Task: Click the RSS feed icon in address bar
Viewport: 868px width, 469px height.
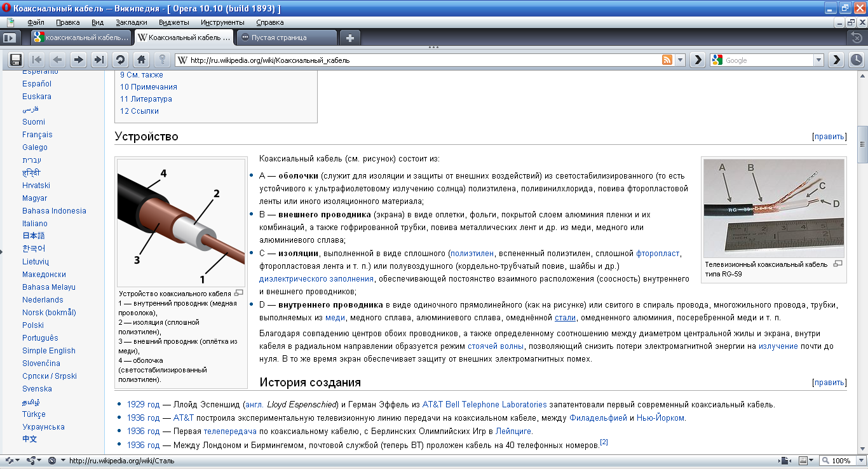Action: pyautogui.click(x=667, y=60)
